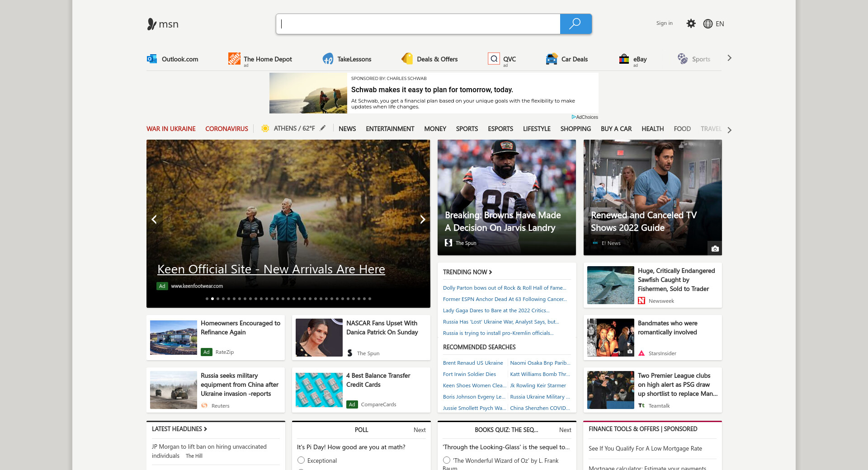
Task: Click the blue search magnifier button
Action: tap(575, 24)
